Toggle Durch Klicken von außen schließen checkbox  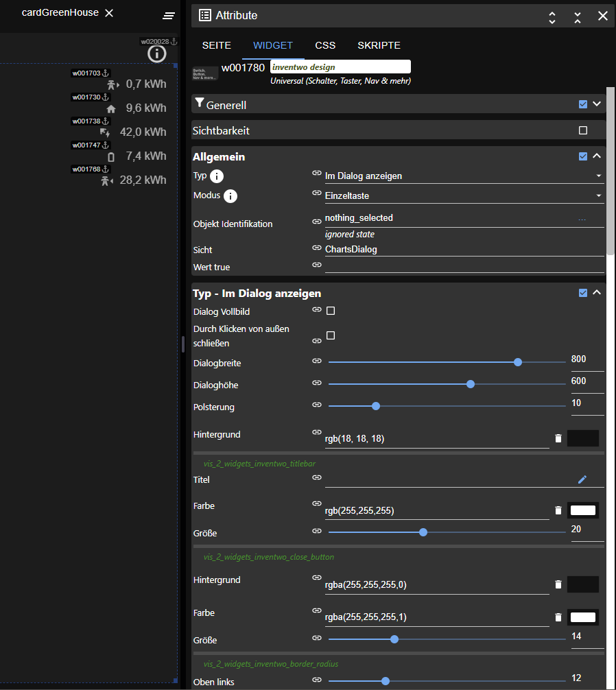pos(331,335)
